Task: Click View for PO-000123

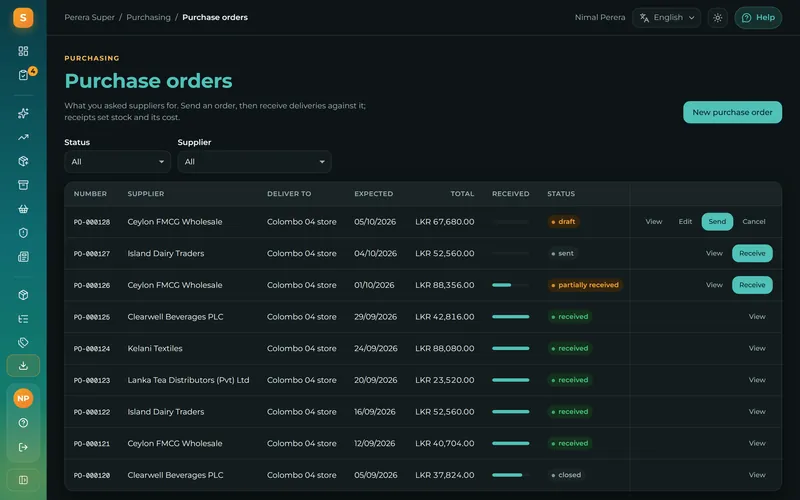Action: point(757,380)
